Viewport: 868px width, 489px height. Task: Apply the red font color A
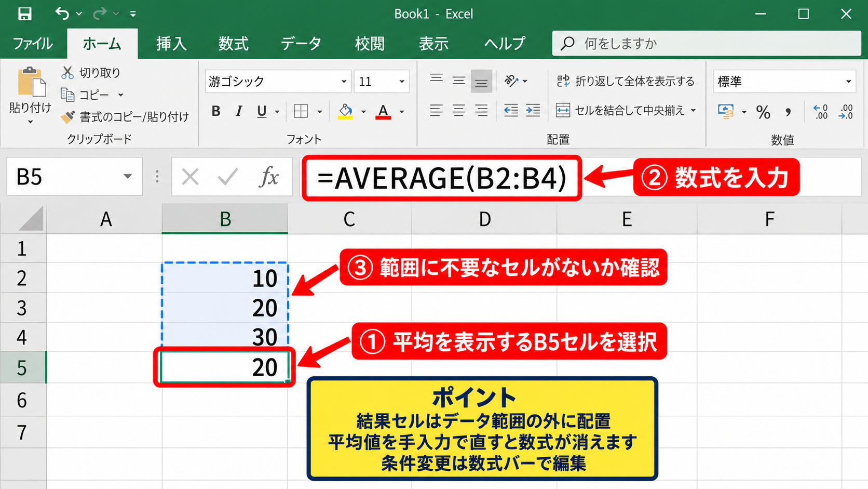click(x=383, y=111)
